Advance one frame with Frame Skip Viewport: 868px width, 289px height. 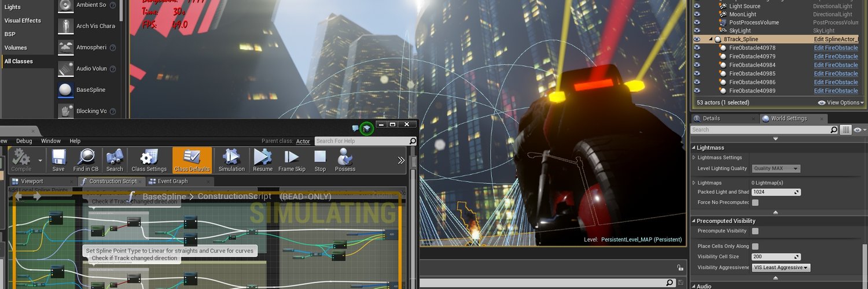coord(292,160)
